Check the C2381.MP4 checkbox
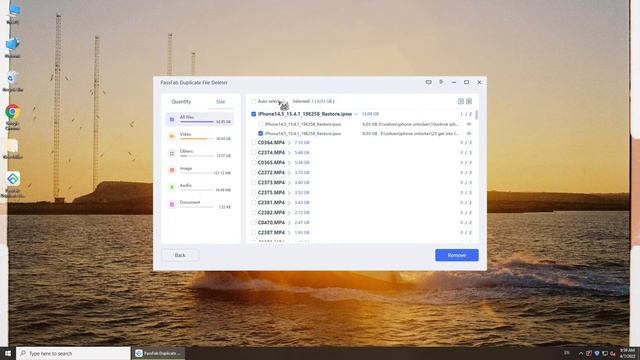Screen dimensions: 640x360 tap(253, 202)
